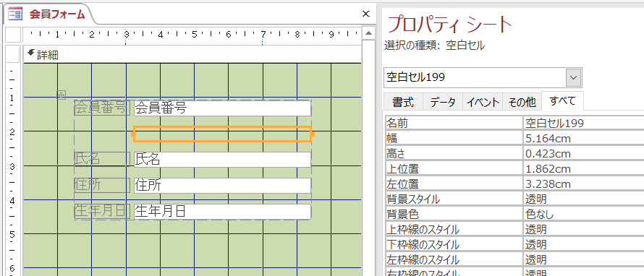Click the form icon beside 会員フォーム tab
Image resolution: width=644 pixels, height=276 pixels.
pos(16,14)
